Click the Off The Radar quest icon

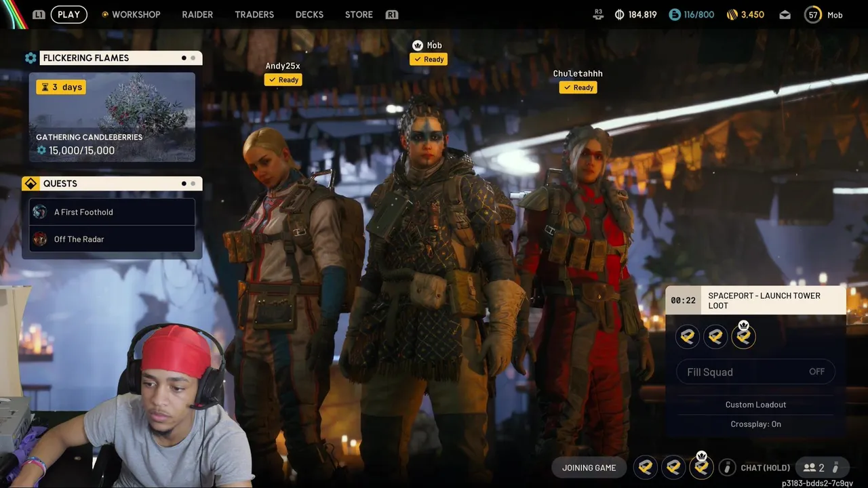(x=40, y=239)
